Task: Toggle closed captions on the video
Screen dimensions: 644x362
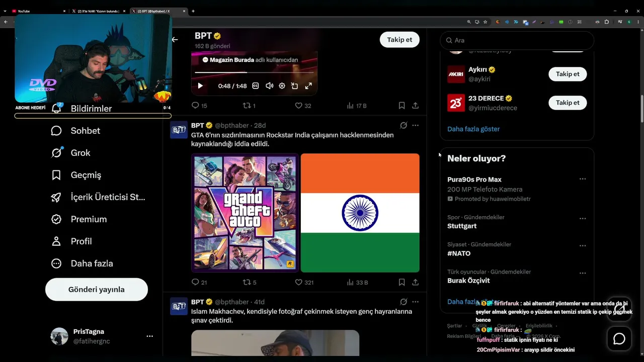Action: (255, 86)
